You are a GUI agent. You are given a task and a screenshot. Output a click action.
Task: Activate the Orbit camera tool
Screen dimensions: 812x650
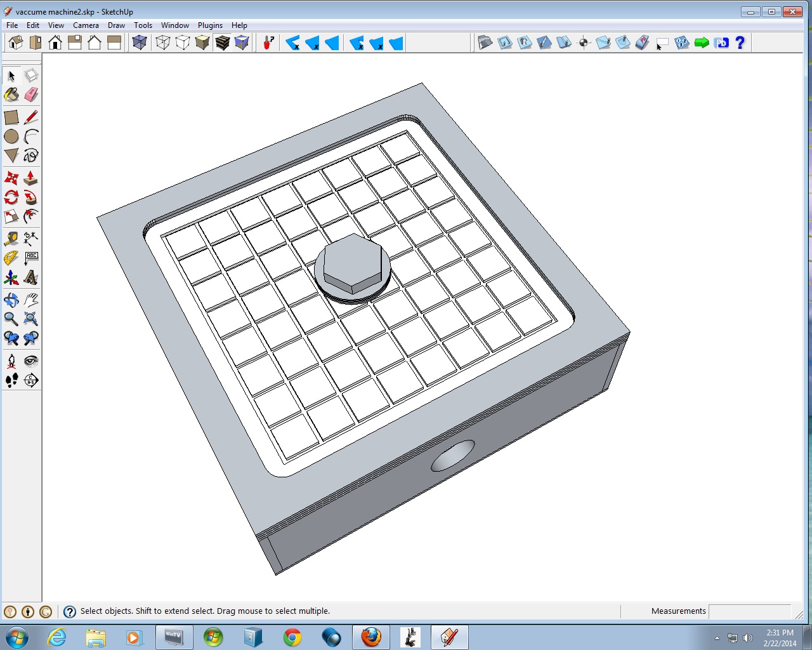tap(11, 300)
